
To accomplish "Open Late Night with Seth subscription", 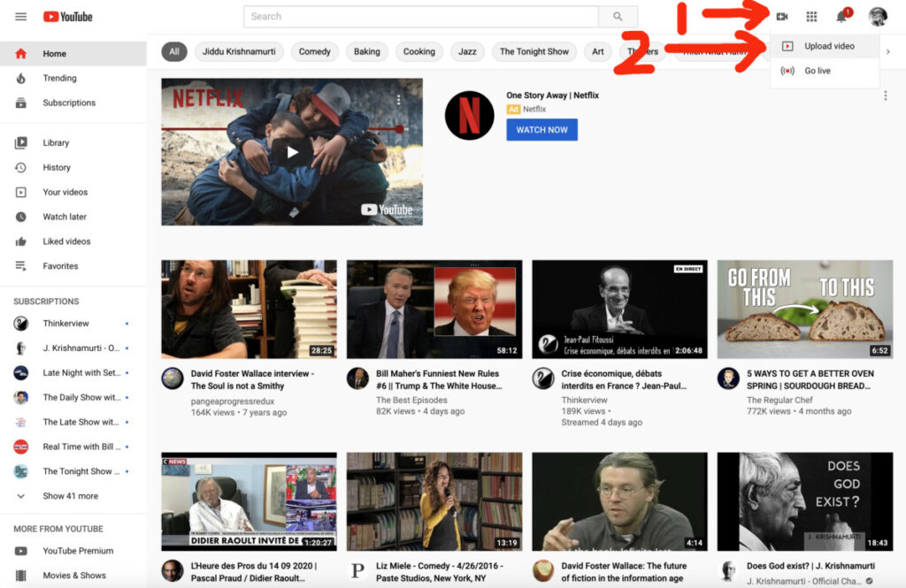I will coord(73,372).
